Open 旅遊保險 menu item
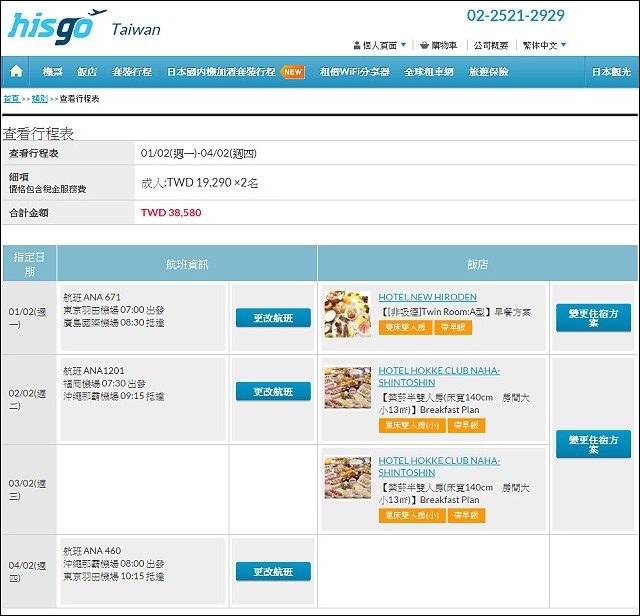Screen dimensions: 640x616 pos(488,72)
